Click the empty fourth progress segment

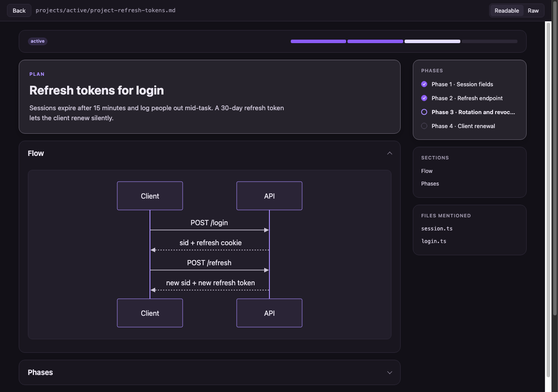click(490, 41)
